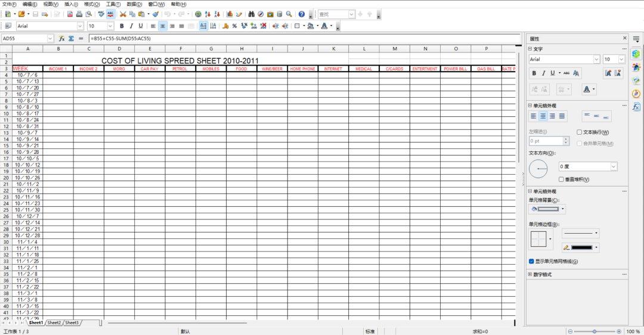The image size is (644, 335).
Task: Toggle sidebar strikethrough ABC button
Action: coord(566,73)
